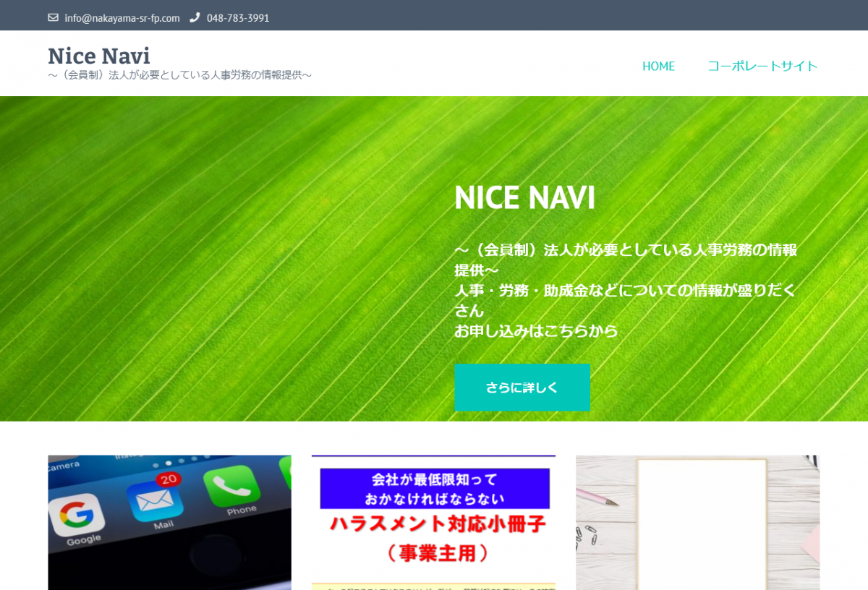Click the blue 会社が最低限知って banner
Image resolution: width=868 pixels, height=590 pixels.
(x=434, y=489)
